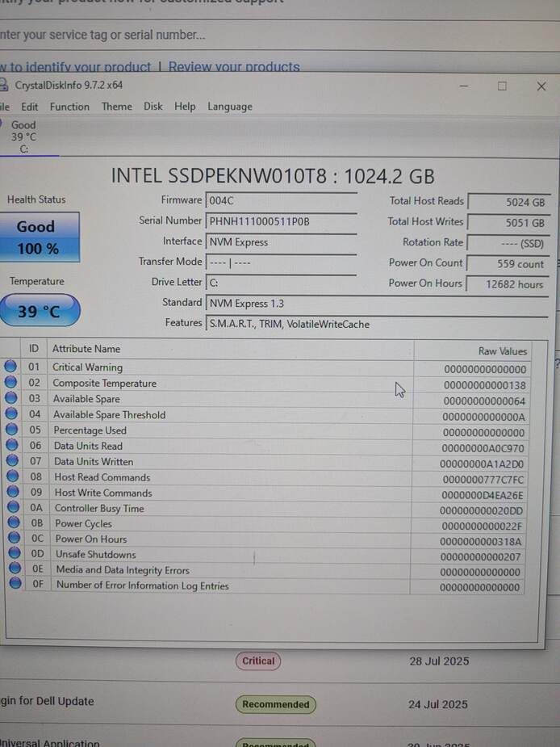Click the status circle beside Data Units Written

tap(12, 461)
